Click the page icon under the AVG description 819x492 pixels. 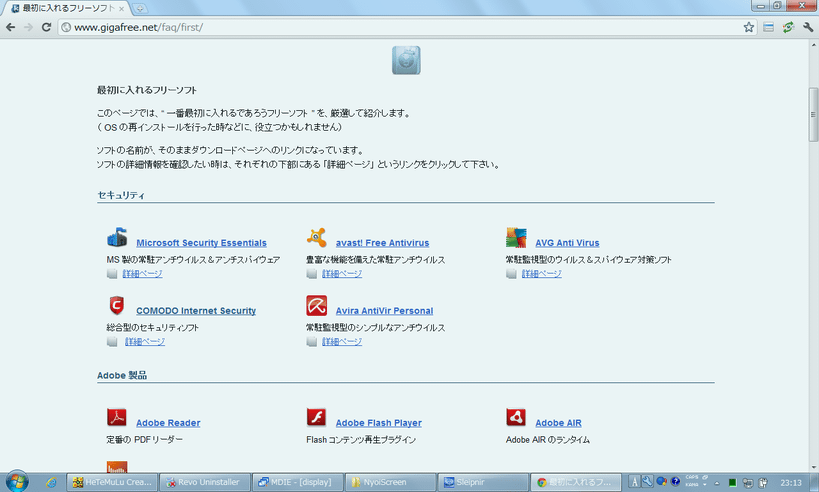511,274
